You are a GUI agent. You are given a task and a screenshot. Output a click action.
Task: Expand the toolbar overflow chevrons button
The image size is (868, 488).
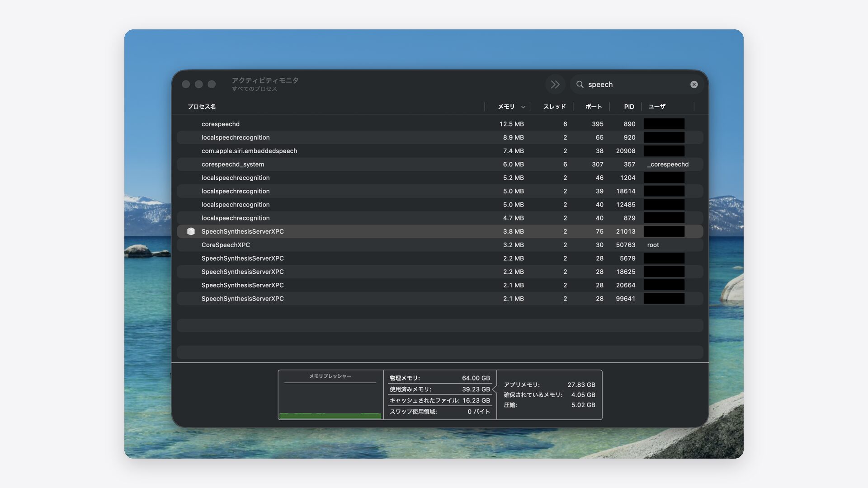555,84
